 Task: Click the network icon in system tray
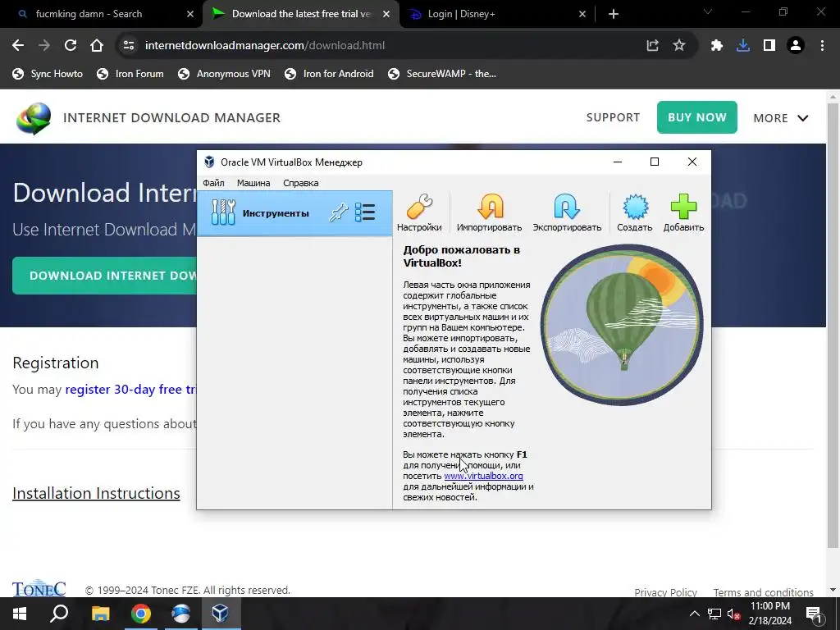click(x=714, y=614)
